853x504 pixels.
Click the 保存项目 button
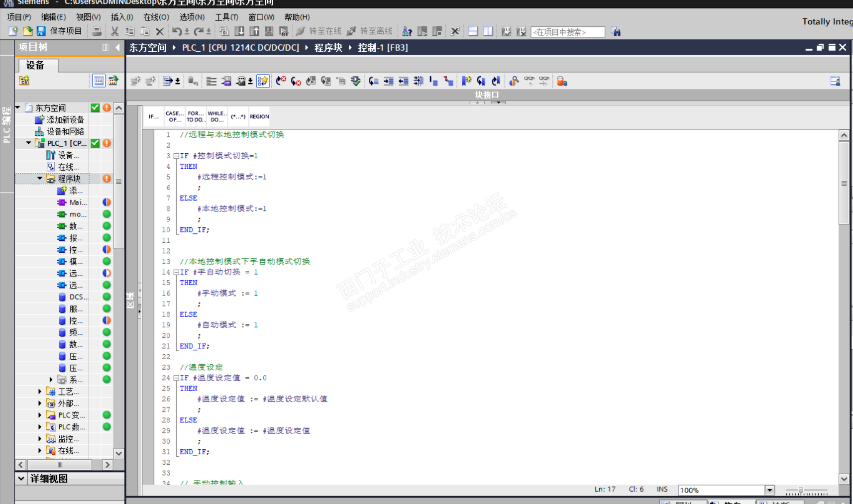[60, 31]
